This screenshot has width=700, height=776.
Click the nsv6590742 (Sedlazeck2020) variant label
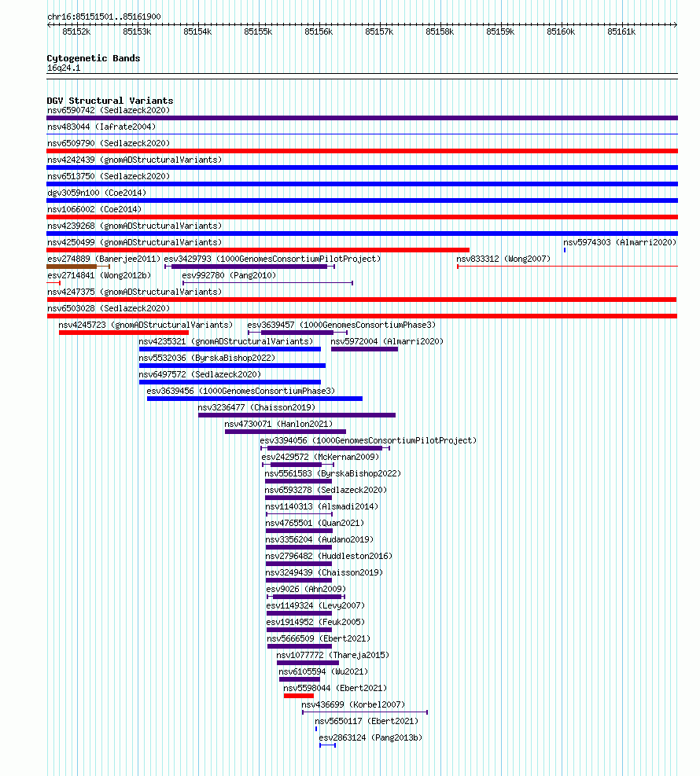109,110
